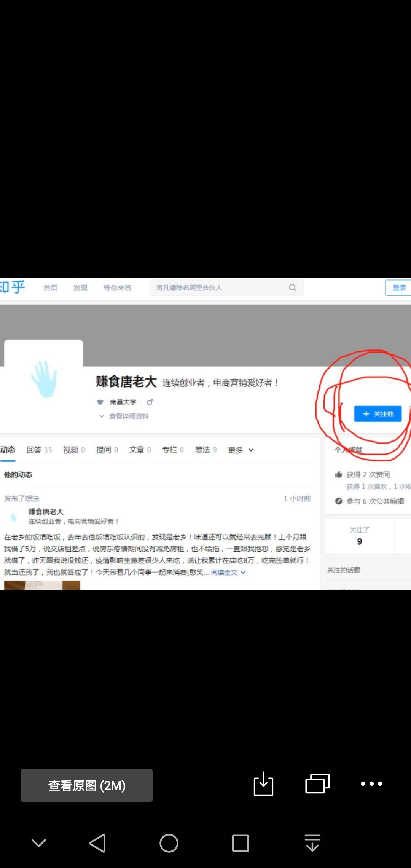This screenshot has height=868, width=411.
Task: Switch to the 视频 0 tab
Action: pyautogui.click(x=74, y=450)
